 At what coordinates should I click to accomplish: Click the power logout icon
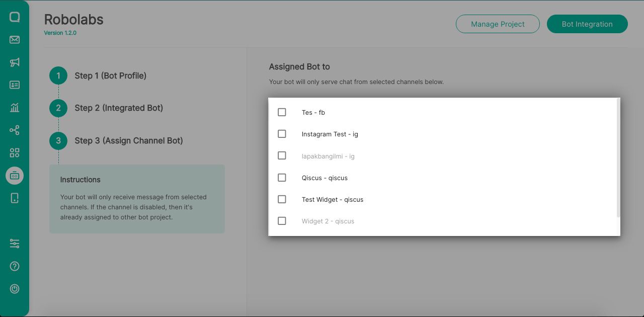[15, 289]
